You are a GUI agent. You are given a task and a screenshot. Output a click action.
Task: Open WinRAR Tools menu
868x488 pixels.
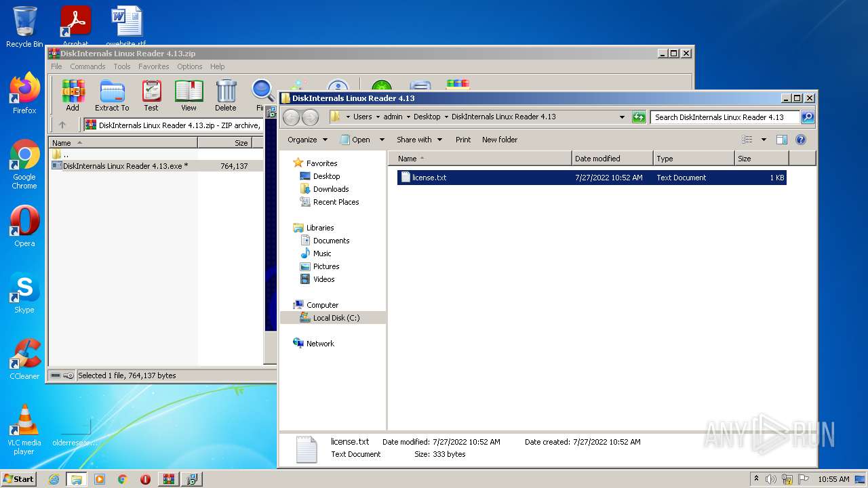[122, 66]
